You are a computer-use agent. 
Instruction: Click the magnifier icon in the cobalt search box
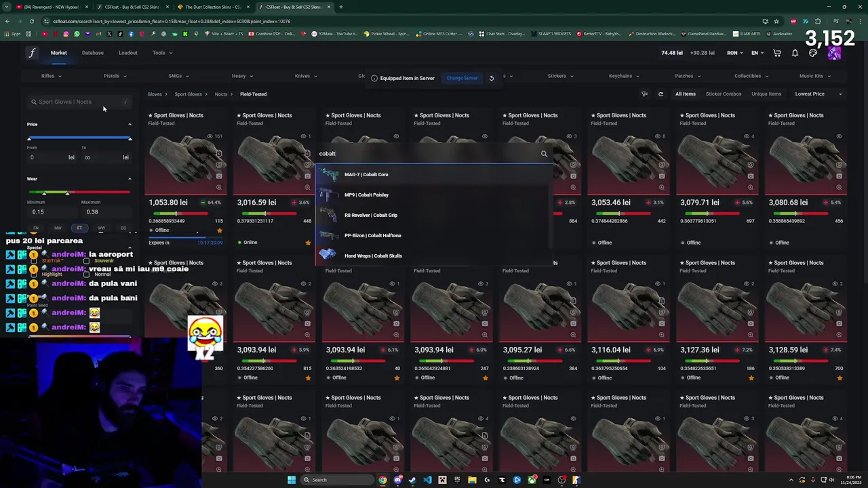tap(544, 154)
